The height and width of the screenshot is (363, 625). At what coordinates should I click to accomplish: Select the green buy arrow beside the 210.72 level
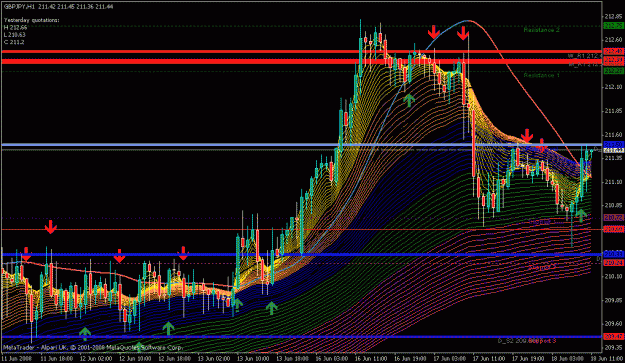pyautogui.click(x=581, y=215)
